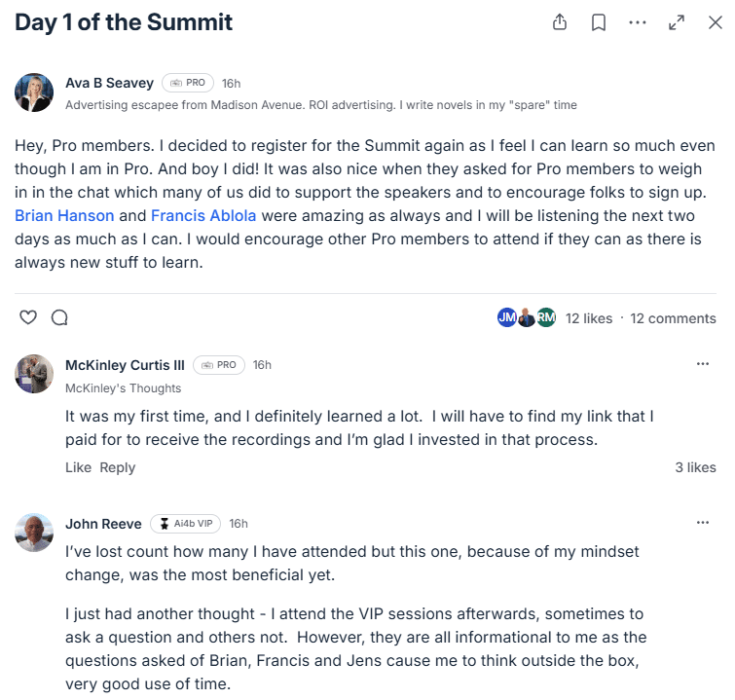The image size is (735, 700).
Task: Reply to McKinley Curtis III's comment
Action: [118, 467]
